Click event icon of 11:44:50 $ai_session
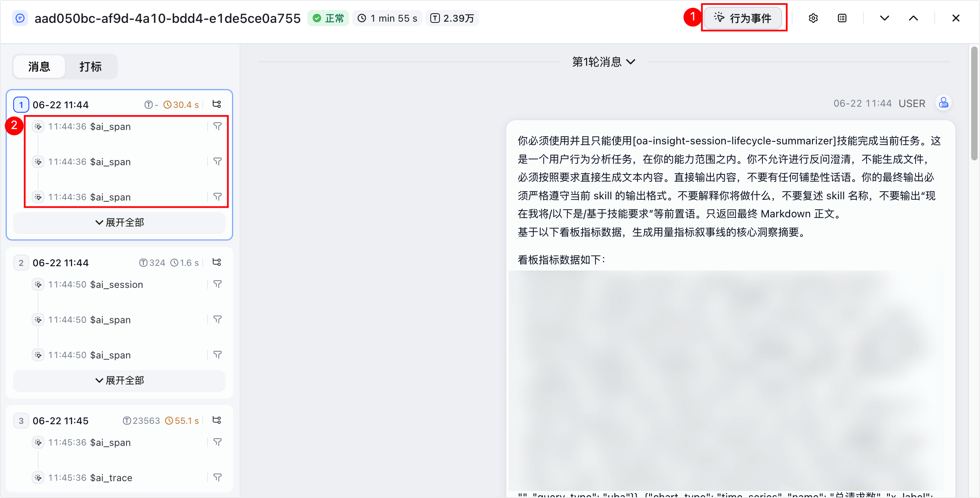The image size is (980, 498). click(38, 284)
